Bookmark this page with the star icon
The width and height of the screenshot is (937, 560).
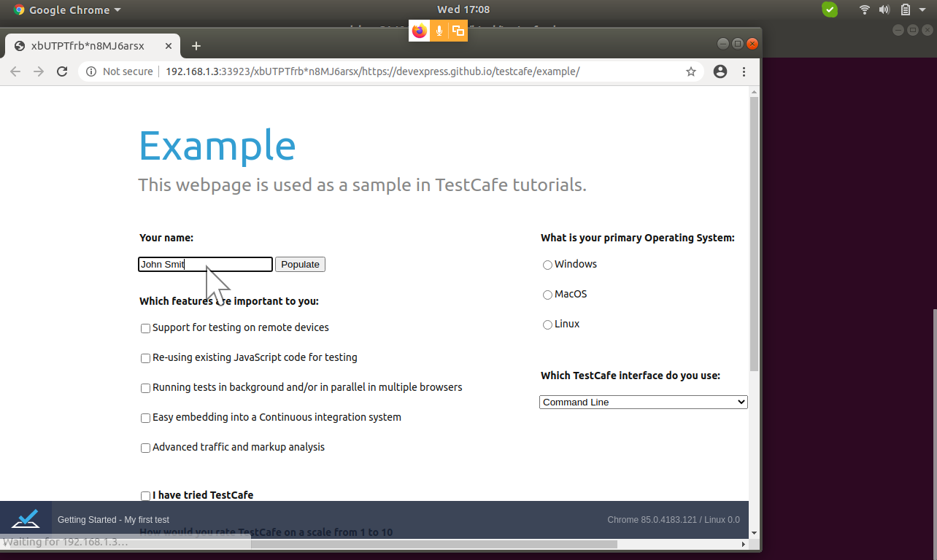[691, 71]
